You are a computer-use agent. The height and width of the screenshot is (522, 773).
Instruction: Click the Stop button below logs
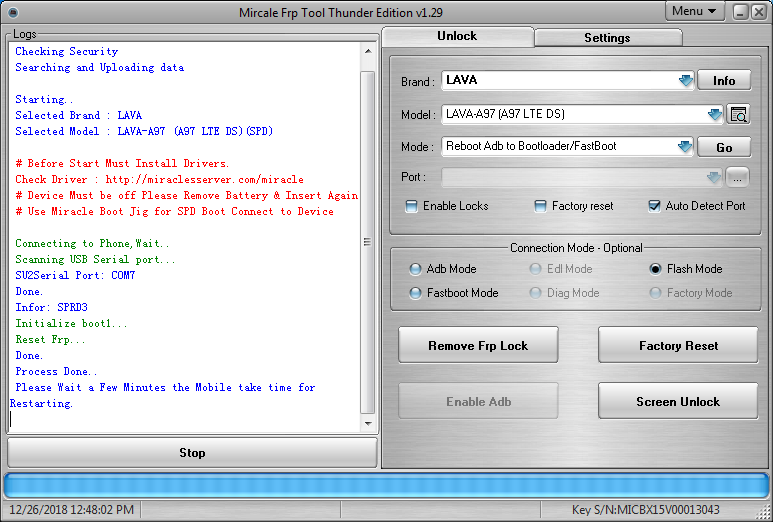coord(192,452)
